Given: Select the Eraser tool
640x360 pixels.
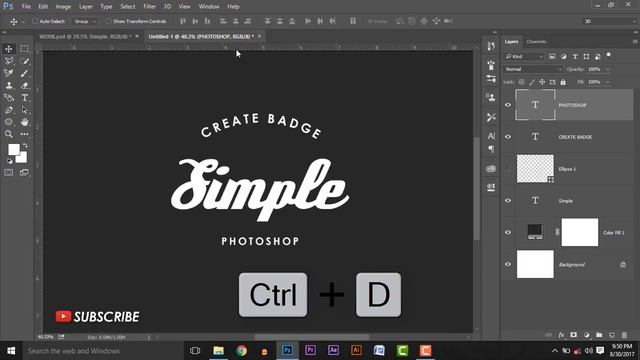Looking at the screenshot, I should (24, 86).
